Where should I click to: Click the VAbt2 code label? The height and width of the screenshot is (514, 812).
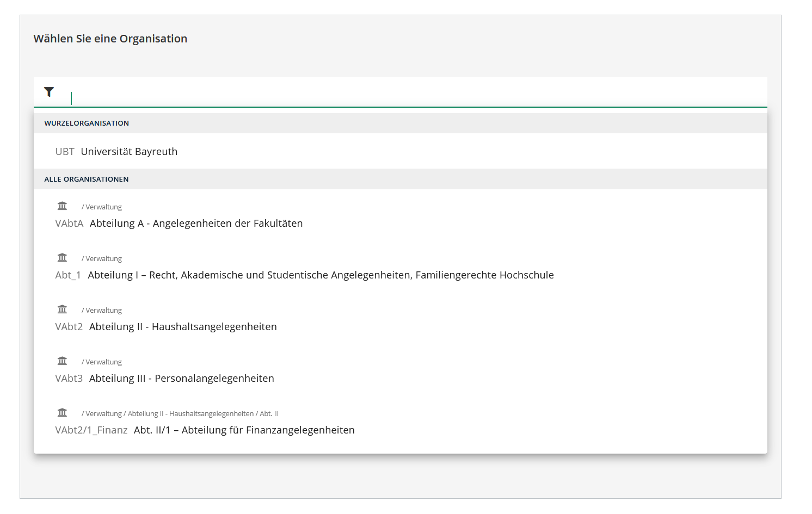point(69,326)
